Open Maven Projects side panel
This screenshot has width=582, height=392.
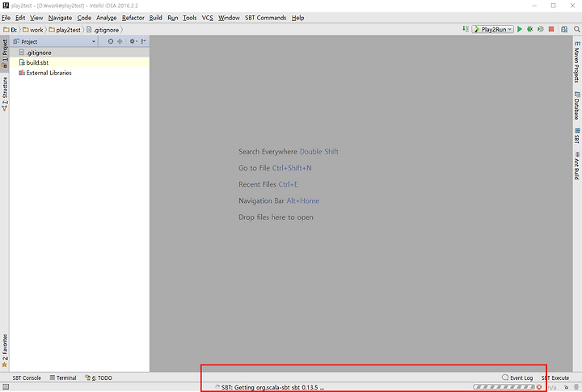point(577,61)
